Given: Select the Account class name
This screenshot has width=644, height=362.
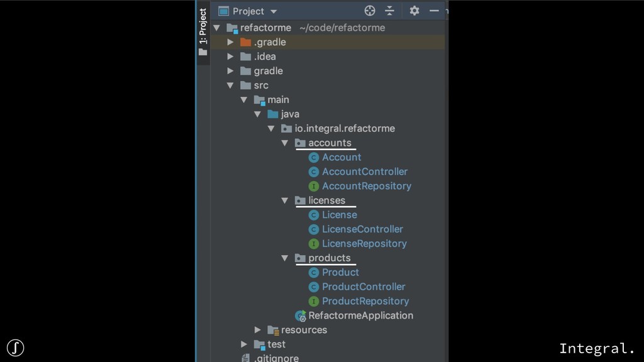Looking at the screenshot, I should tap(341, 157).
